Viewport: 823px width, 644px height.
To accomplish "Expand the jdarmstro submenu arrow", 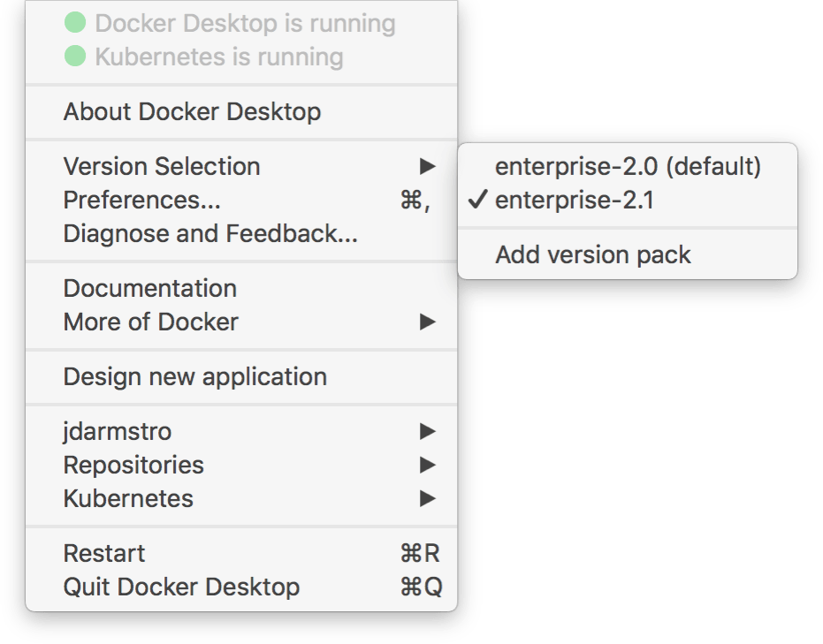I will (x=428, y=432).
